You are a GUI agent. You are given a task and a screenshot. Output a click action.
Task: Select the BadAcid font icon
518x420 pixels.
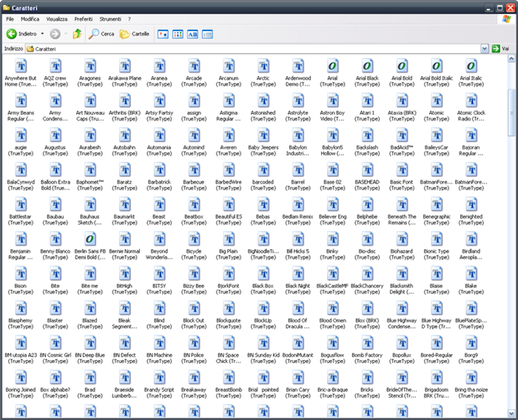(x=402, y=135)
